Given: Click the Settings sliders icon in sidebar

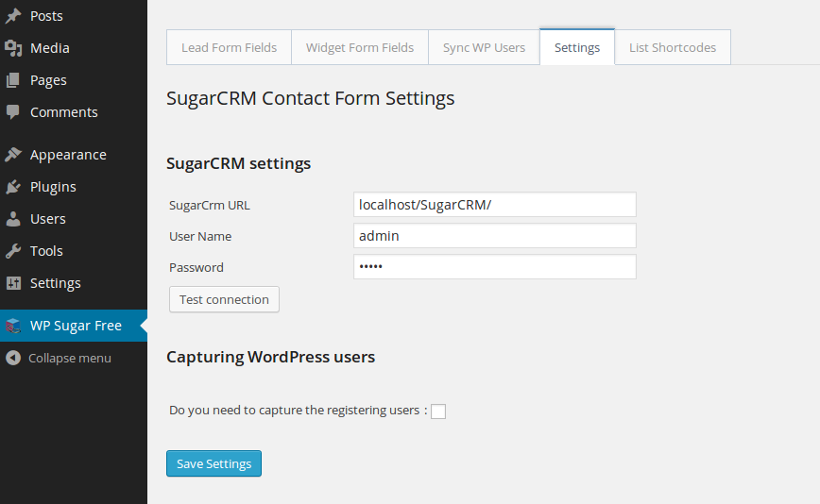Looking at the screenshot, I should click(x=13, y=283).
